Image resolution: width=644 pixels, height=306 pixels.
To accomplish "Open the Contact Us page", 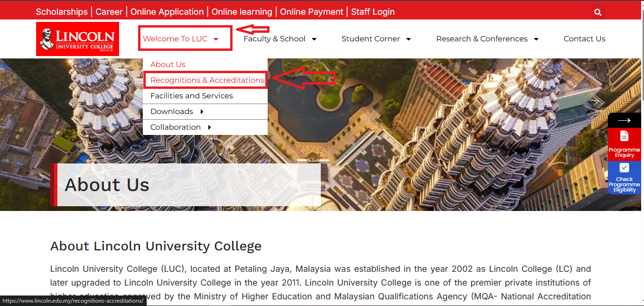I will coord(584,39).
